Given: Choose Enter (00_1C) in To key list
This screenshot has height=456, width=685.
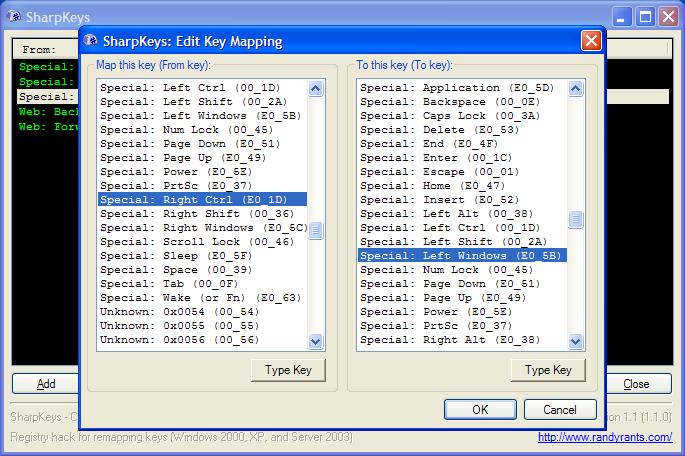Looking at the screenshot, I should [x=463, y=158].
